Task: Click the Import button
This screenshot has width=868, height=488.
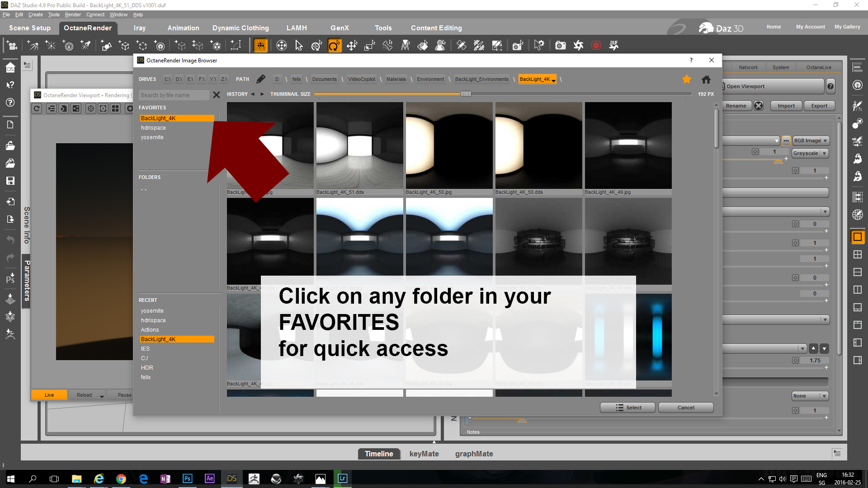Action: tap(786, 106)
